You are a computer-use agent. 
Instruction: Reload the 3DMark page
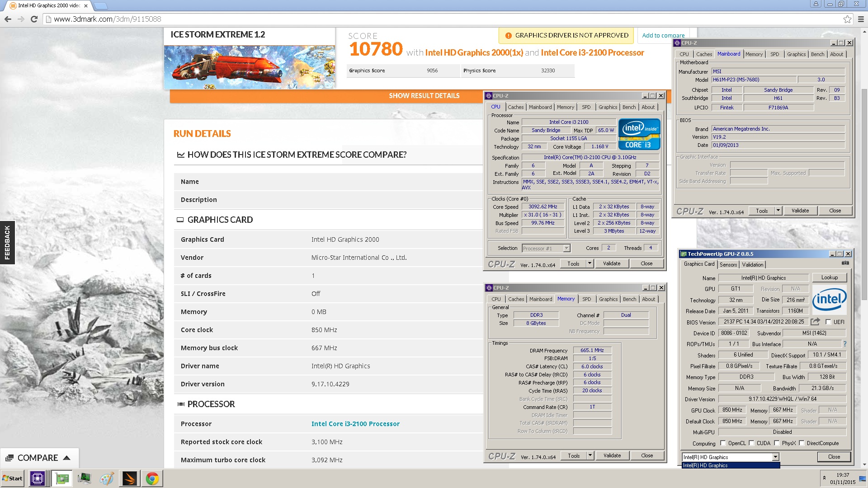(x=34, y=19)
